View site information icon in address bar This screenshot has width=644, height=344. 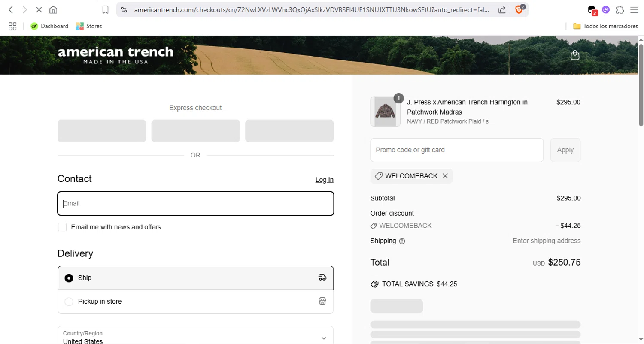pos(124,9)
